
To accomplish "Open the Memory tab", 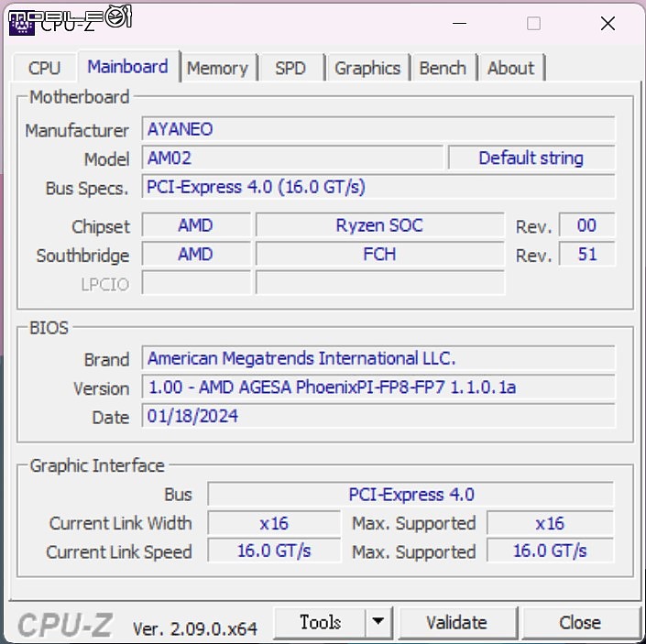I will click(x=218, y=68).
